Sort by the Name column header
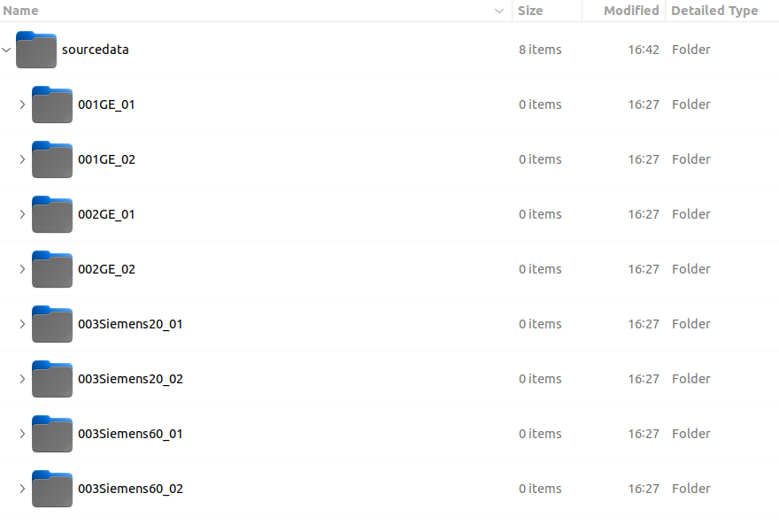 point(21,11)
